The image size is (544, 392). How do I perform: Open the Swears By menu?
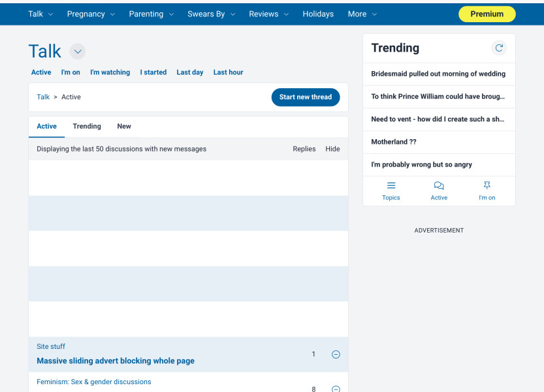coord(210,14)
